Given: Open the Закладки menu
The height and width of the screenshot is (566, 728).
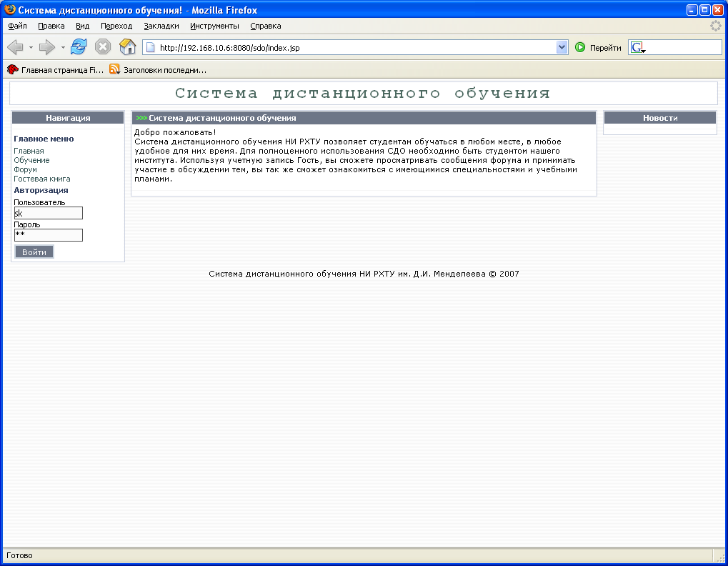Looking at the screenshot, I should click(161, 26).
